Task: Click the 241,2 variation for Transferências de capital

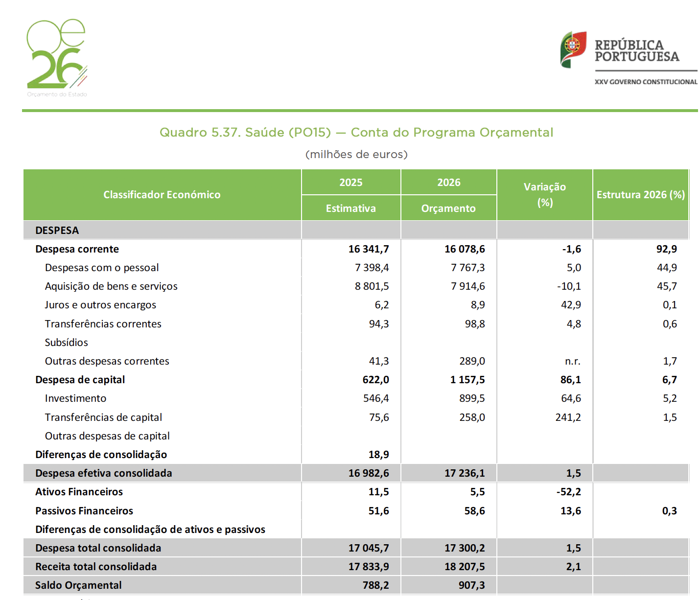Action: 568,417
